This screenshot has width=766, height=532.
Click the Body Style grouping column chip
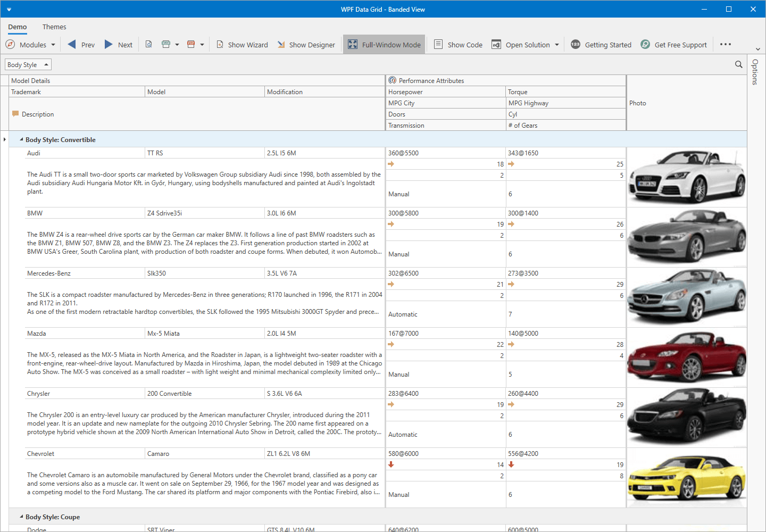click(x=28, y=64)
